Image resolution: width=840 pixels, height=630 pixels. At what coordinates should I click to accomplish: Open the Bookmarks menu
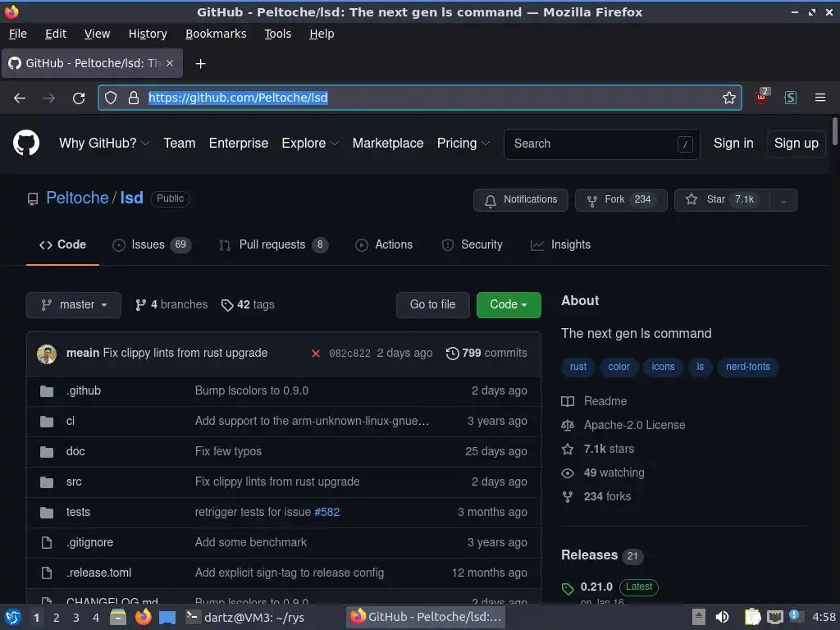click(216, 34)
